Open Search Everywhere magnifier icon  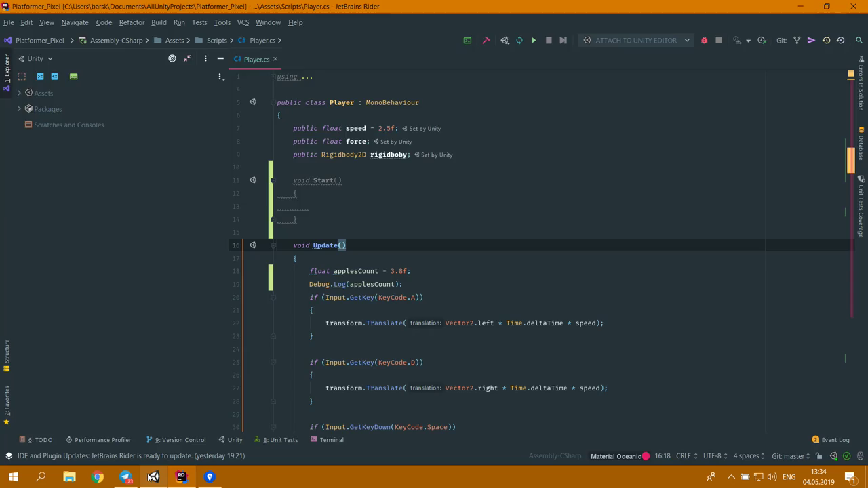pyautogui.click(x=859, y=41)
